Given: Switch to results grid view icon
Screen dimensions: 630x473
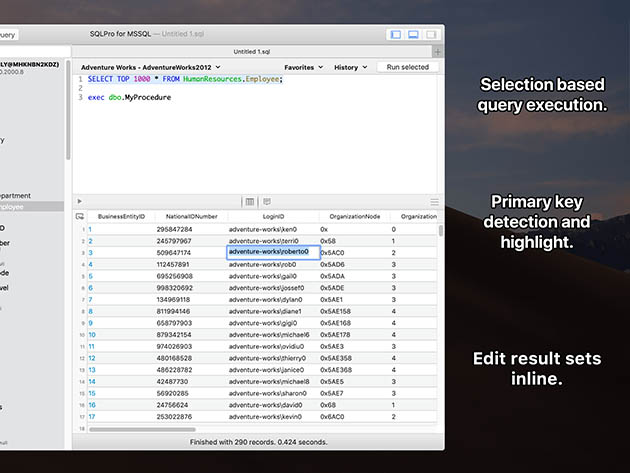Looking at the screenshot, I should (250, 201).
